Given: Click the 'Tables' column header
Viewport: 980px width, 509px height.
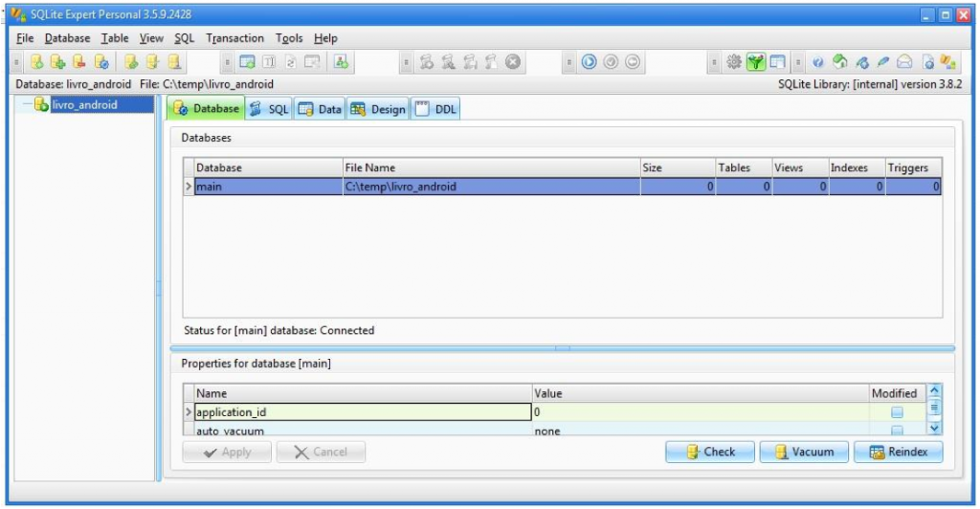Looking at the screenshot, I should pos(744,167).
